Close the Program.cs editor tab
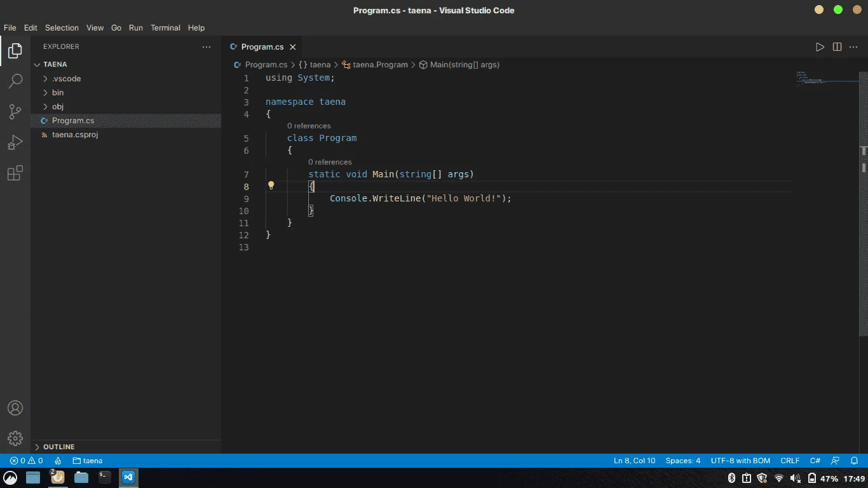This screenshot has width=868, height=488. (293, 47)
